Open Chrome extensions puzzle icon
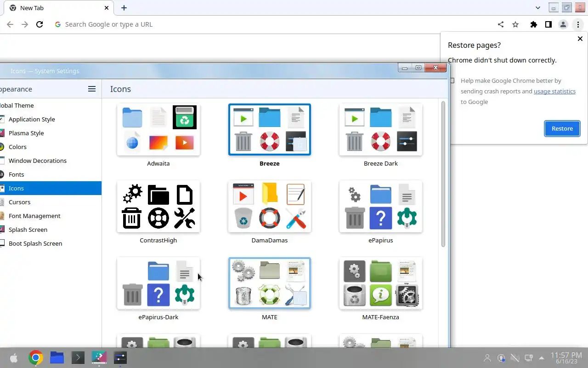Image resolution: width=588 pixels, height=368 pixels. (x=533, y=24)
